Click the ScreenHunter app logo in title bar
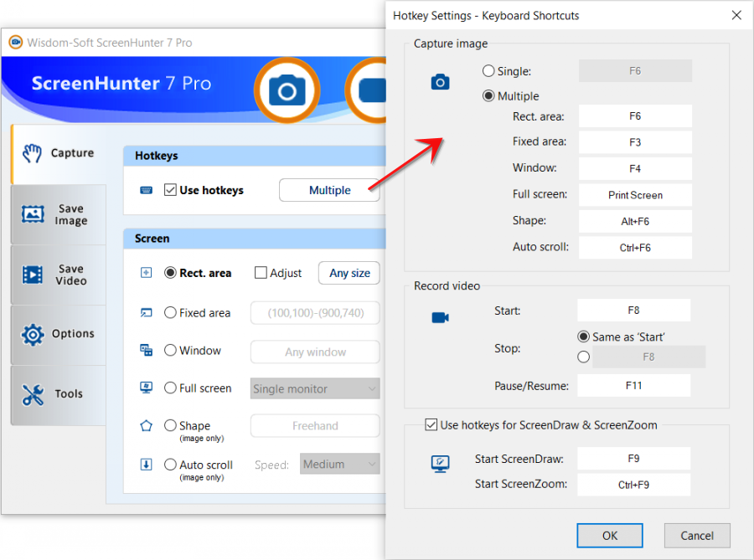Image resolution: width=754 pixels, height=560 pixels. [x=16, y=42]
